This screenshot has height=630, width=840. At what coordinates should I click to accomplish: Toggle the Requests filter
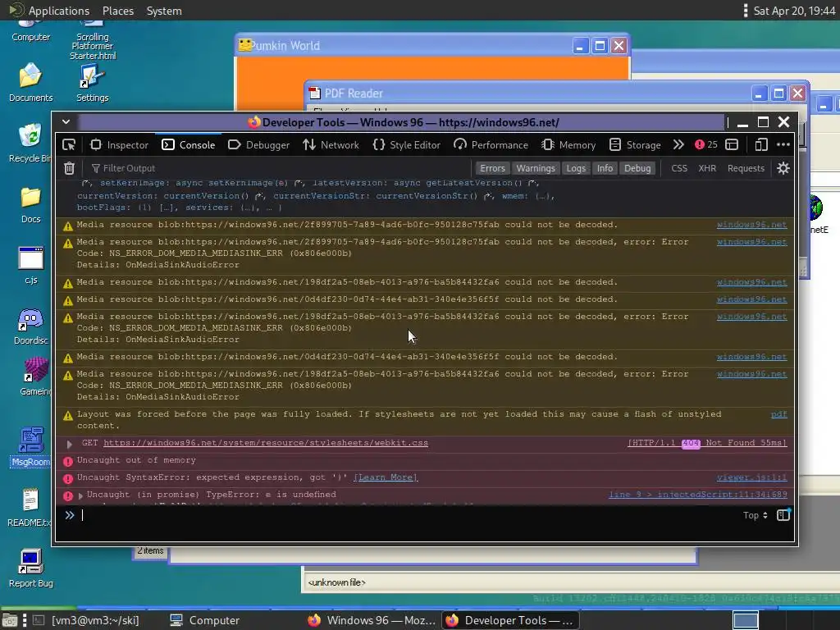coord(746,168)
